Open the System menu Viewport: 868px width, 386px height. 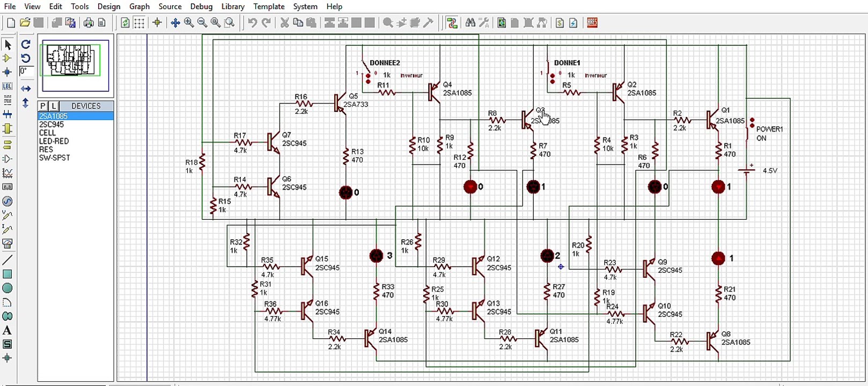305,6
